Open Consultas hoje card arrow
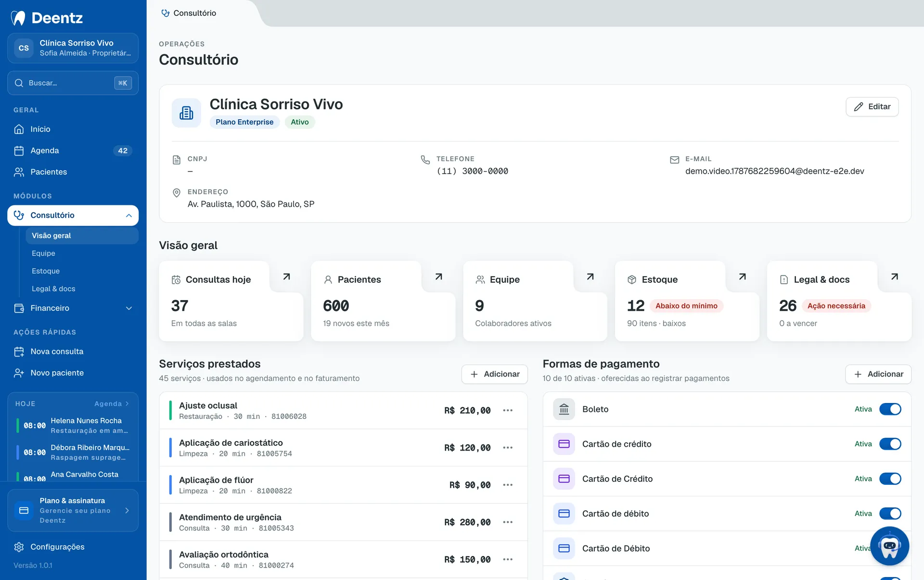The image size is (924, 580). pyautogui.click(x=286, y=277)
